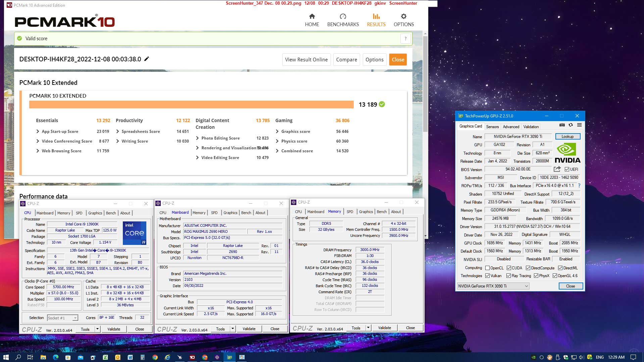
Task: Click the volume icon in system tray
Action: [x=581, y=357]
